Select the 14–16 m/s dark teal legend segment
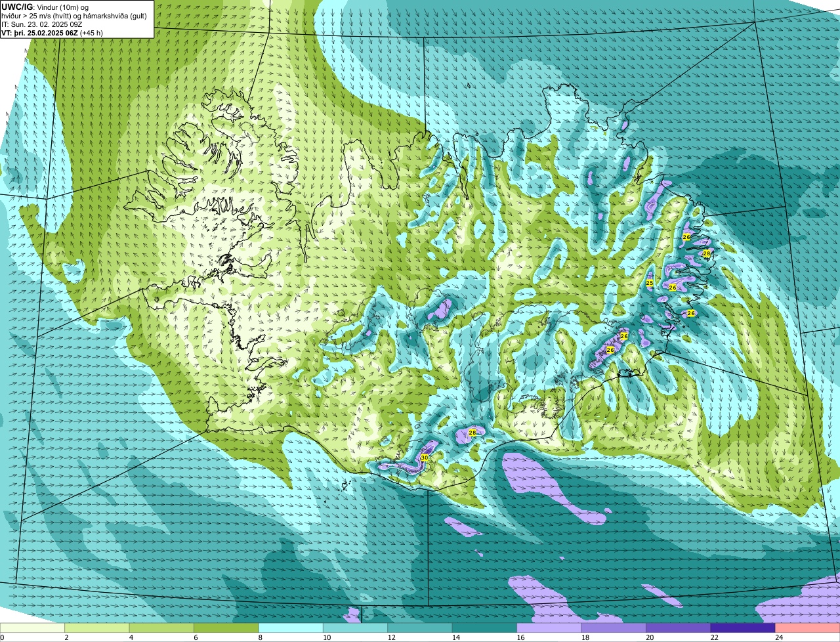 (x=485, y=628)
